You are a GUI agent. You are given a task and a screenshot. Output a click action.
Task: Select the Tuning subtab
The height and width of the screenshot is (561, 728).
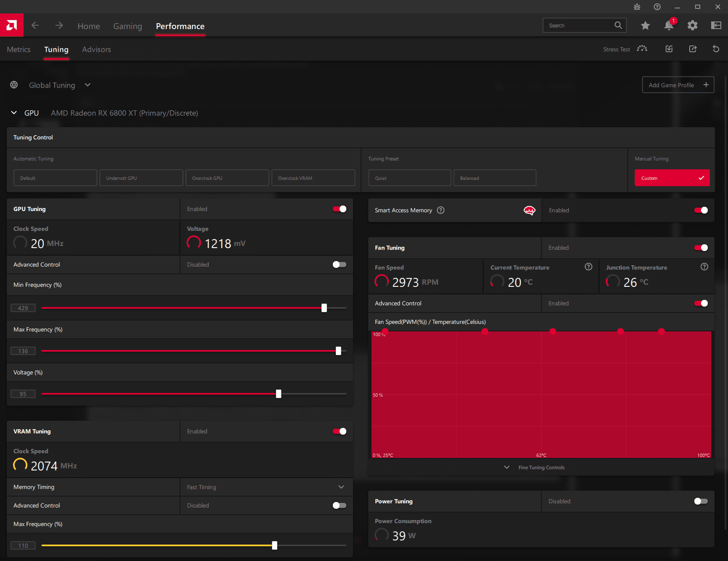coord(56,49)
